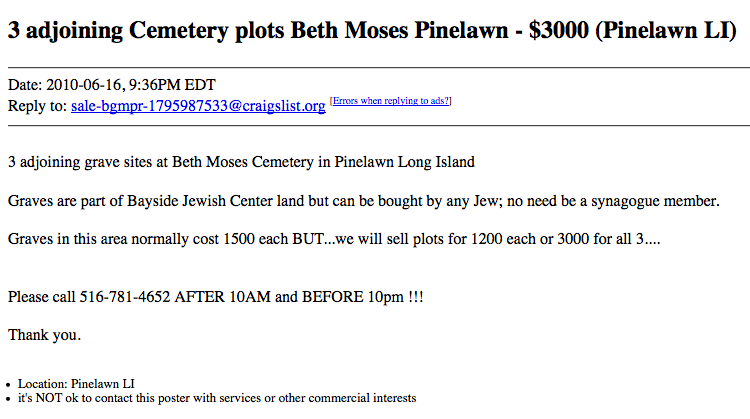Click the "Thank you." line
750x419 pixels.
pyautogui.click(x=44, y=335)
